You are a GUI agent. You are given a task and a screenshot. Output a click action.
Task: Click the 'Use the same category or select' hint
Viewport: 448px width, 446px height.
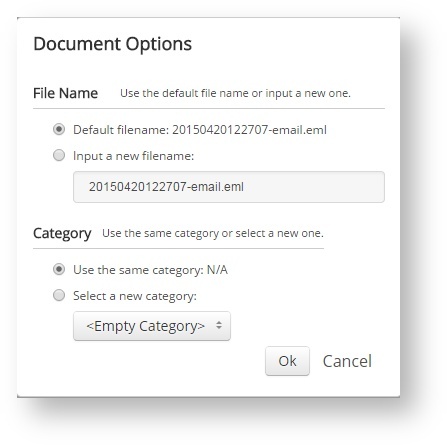point(213,233)
